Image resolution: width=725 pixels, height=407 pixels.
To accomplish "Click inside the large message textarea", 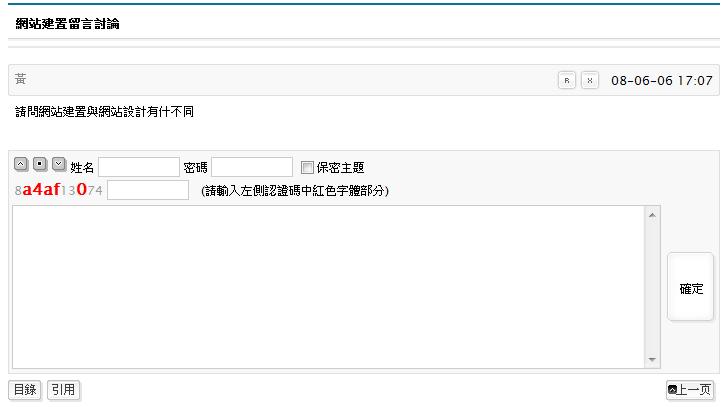I will (x=328, y=287).
